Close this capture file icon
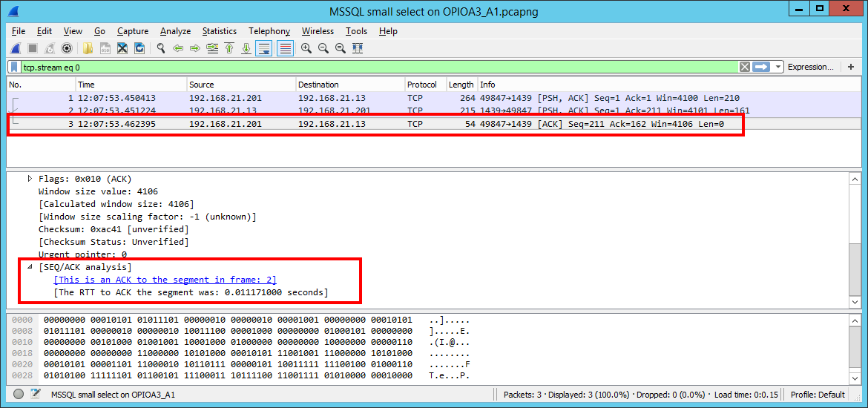Image resolution: width=868 pixels, height=408 pixels. click(122, 48)
